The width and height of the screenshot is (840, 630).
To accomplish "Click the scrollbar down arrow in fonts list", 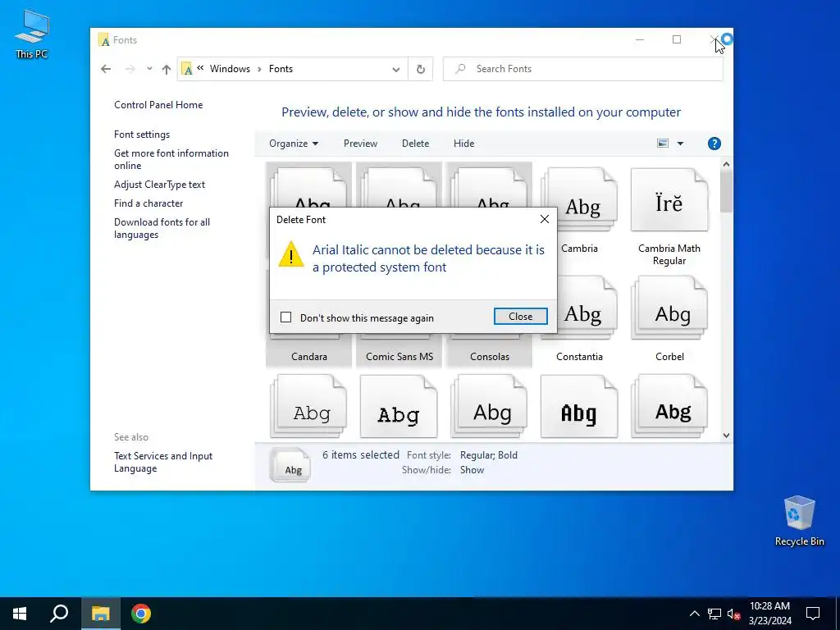I will point(727,436).
